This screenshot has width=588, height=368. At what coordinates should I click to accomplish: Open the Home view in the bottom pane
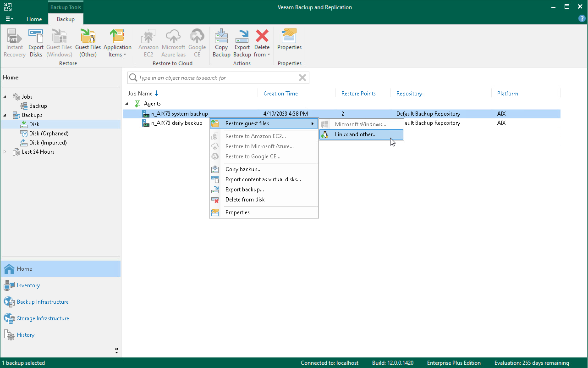click(x=60, y=269)
